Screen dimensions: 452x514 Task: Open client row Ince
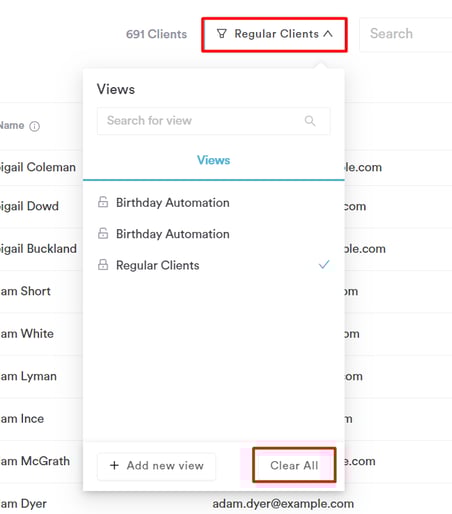point(22,419)
